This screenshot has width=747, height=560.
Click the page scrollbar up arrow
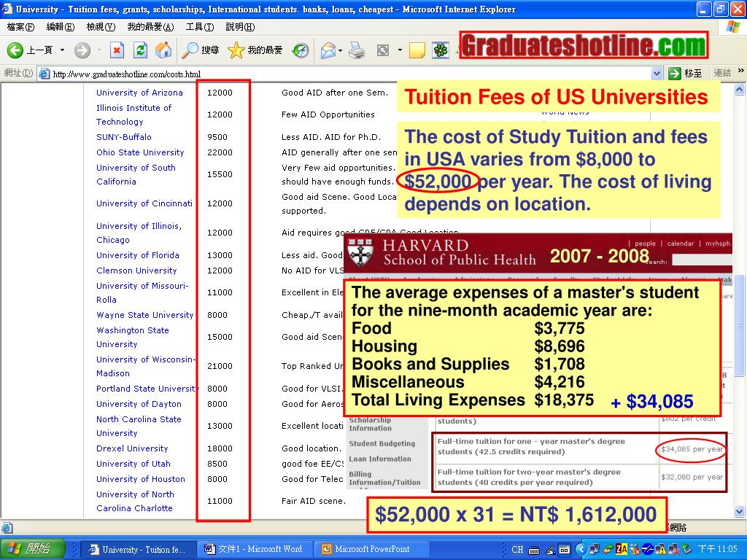(740, 89)
